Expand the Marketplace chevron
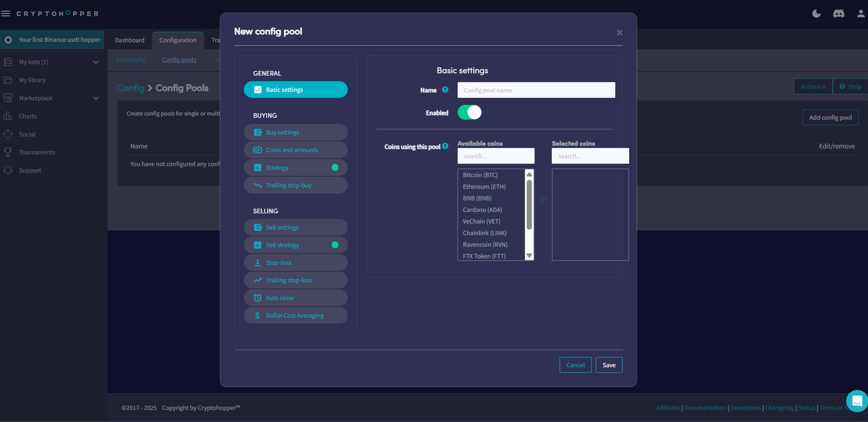 coord(96,99)
